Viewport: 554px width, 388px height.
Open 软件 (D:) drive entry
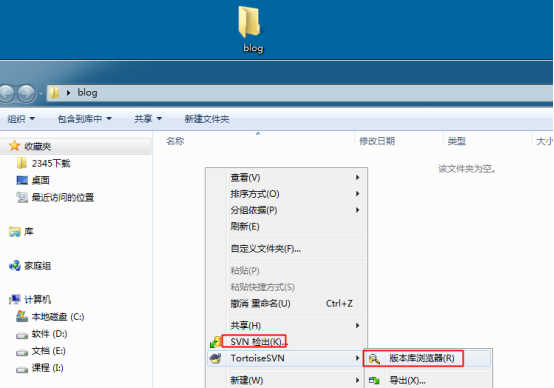(49, 334)
